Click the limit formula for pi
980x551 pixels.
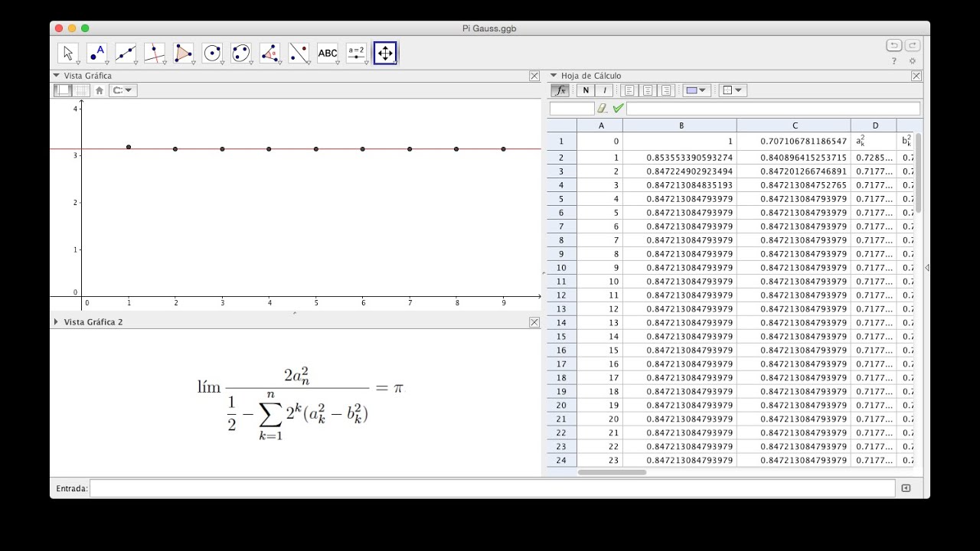click(300, 403)
